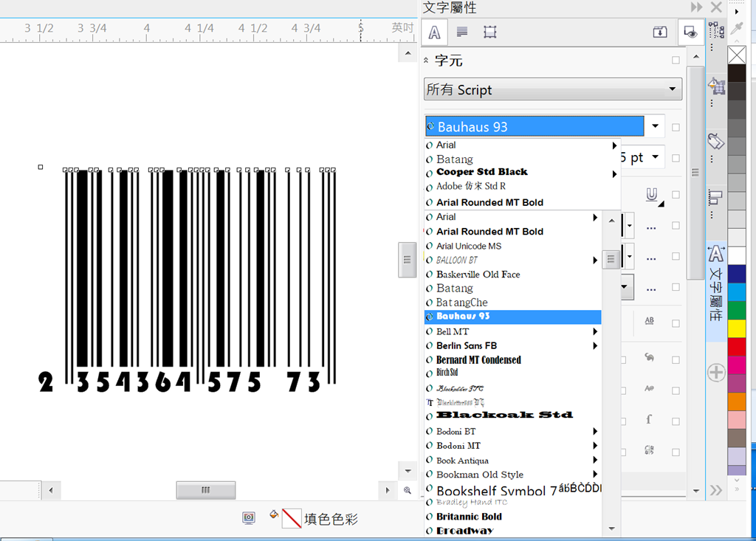Image resolution: width=756 pixels, height=541 pixels.
Task: Click canvas horizontal scroll right arrow
Action: [x=388, y=490]
